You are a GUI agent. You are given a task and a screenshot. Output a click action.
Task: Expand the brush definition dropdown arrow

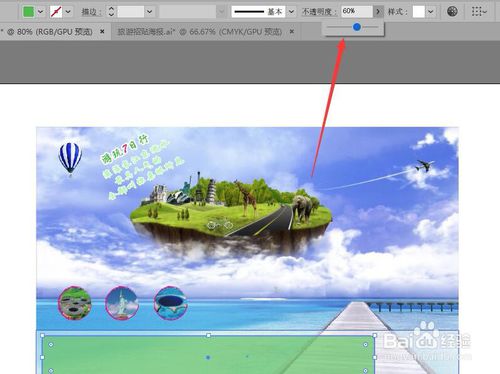click(291, 12)
